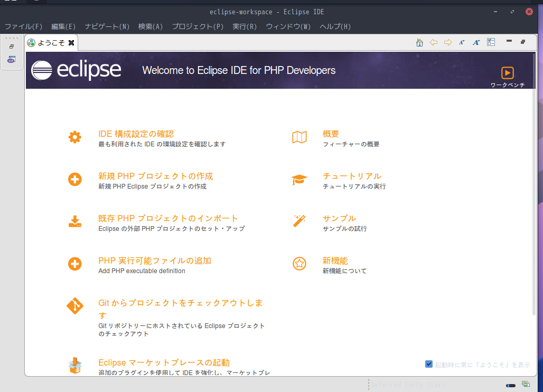543x392 pixels.
Task: Click the Eclipse logo in banner
Action: [76, 70]
